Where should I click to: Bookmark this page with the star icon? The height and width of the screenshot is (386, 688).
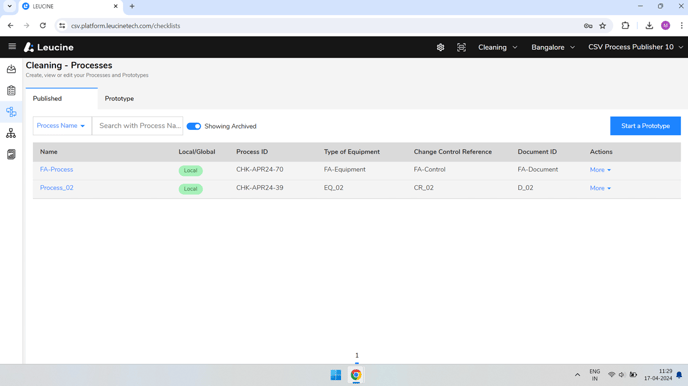click(x=603, y=26)
